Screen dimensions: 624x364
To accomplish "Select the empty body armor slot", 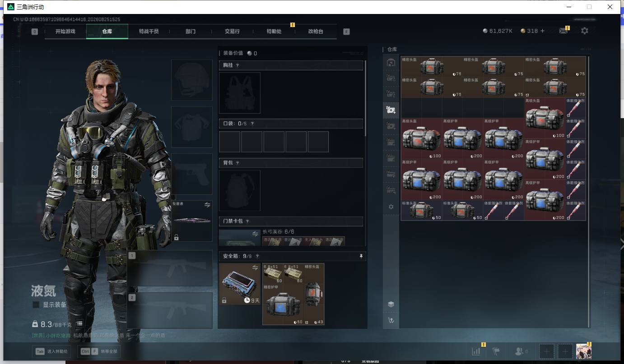I will [192, 127].
